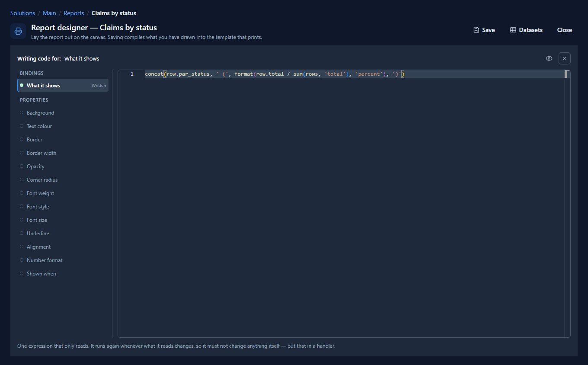Click the BINDINGS section heading
Screen dimensions: 588x365
click(x=32, y=73)
